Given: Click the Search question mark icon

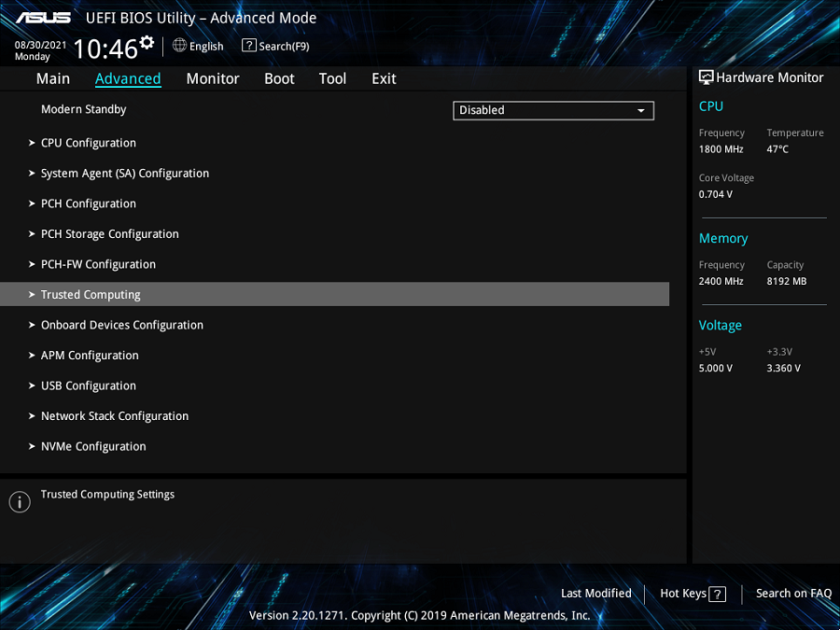Looking at the screenshot, I should tap(248, 45).
